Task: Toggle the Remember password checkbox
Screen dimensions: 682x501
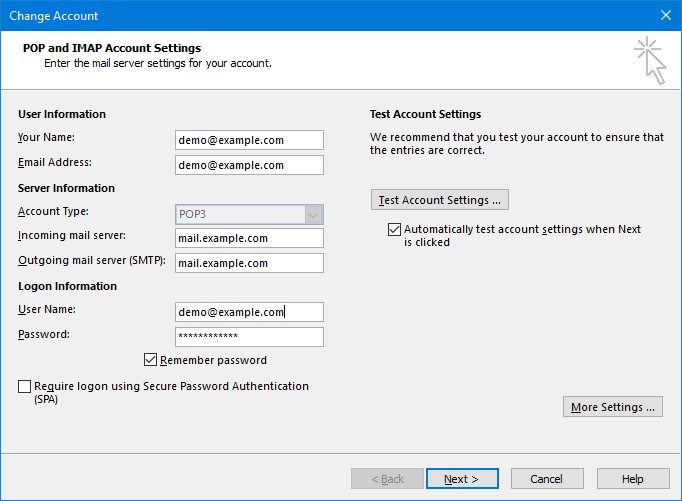Action: [x=151, y=360]
